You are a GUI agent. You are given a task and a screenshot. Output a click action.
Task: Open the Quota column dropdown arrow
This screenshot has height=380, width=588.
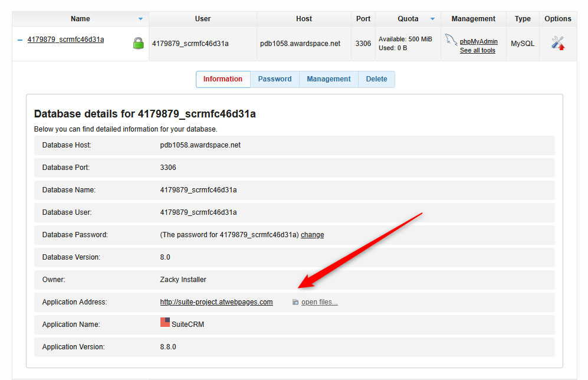click(431, 18)
